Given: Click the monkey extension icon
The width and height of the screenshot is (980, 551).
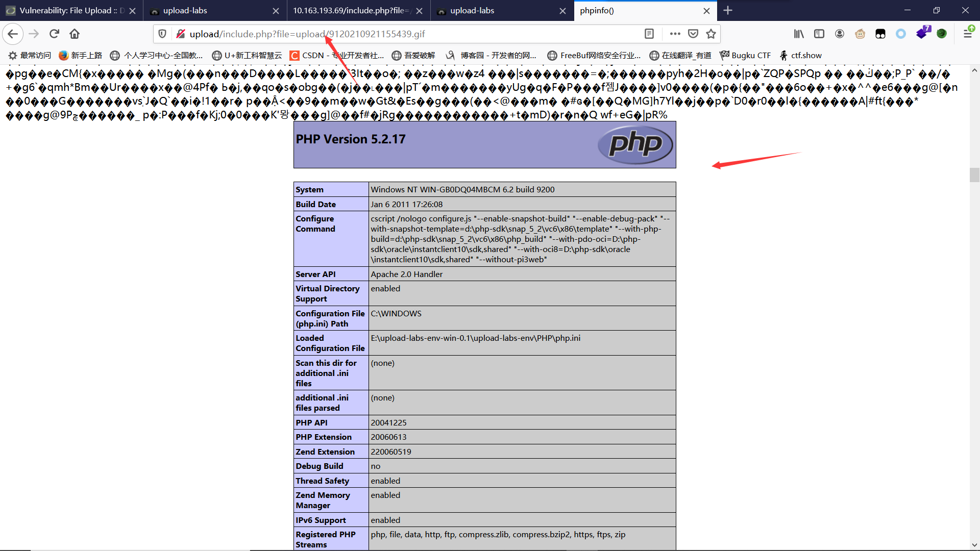Looking at the screenshot, I should coord(860,34).
